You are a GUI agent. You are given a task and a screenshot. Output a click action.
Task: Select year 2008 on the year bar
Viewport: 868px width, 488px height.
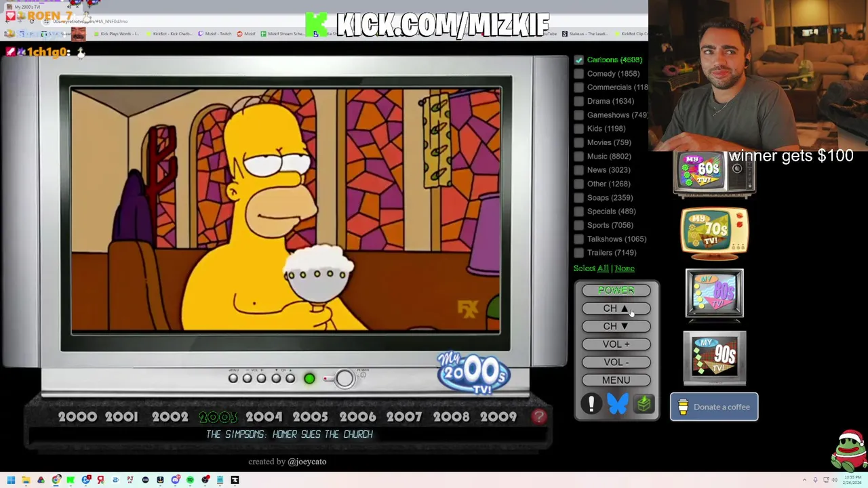[x=451, y=418]
